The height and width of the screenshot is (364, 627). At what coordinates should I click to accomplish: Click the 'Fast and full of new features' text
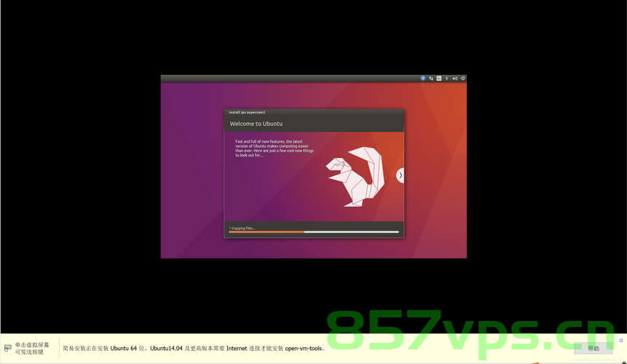click(x=275, y=149)
